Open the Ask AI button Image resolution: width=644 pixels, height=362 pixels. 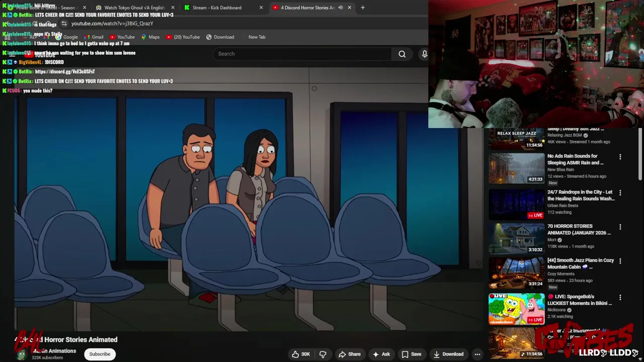pyautogui.click(x=381, y=354)
